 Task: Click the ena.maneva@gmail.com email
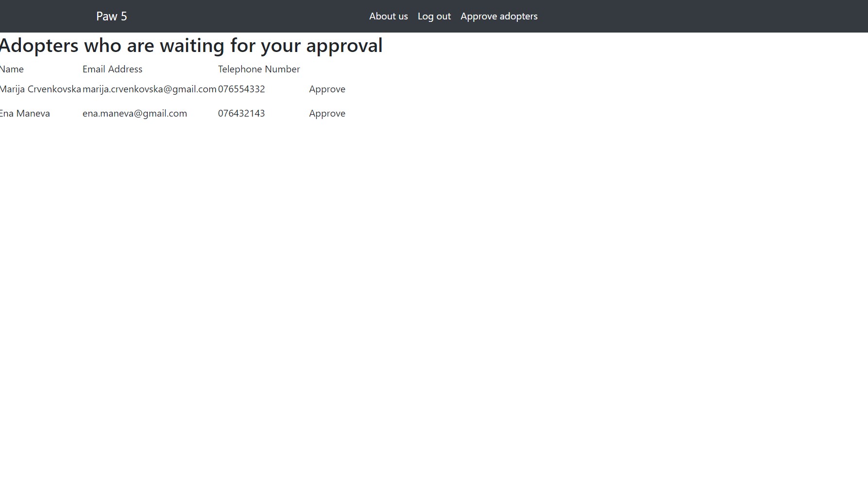(x=135, y=113)
